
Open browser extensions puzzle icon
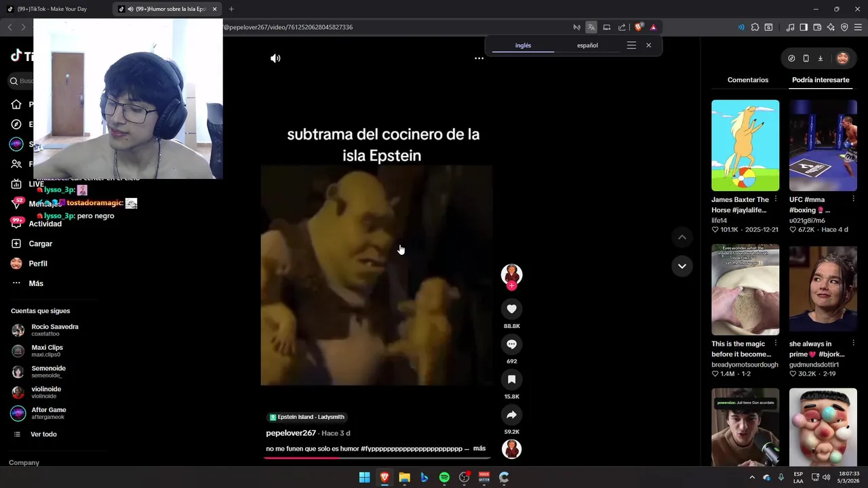point(755,27)
